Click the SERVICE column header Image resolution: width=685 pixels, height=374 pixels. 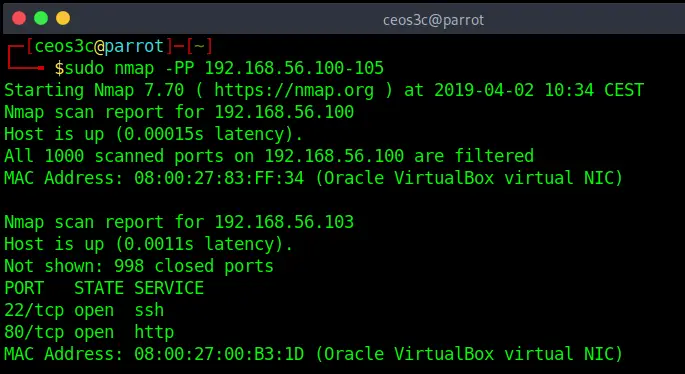[169, 288]
